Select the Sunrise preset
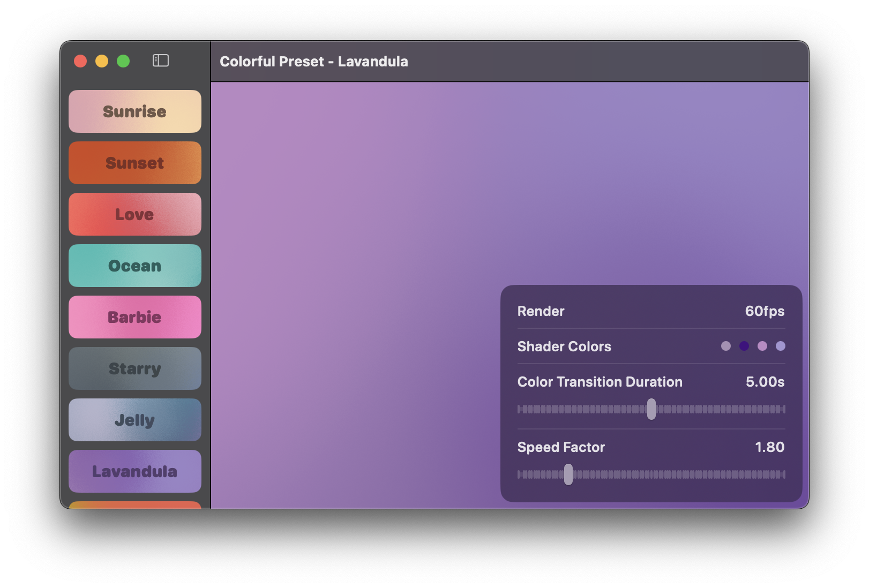869x588 pixels. [135, 111]
